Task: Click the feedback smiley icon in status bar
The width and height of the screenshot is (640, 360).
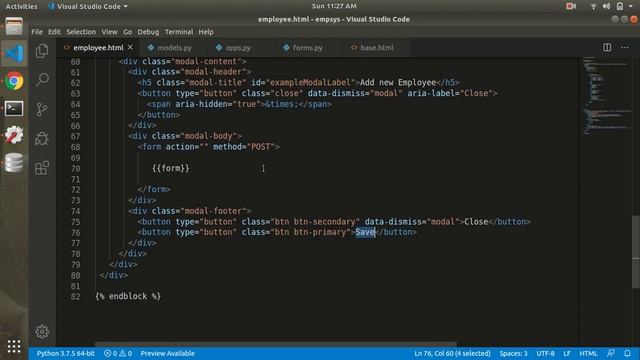Action: tap(611, 353)
